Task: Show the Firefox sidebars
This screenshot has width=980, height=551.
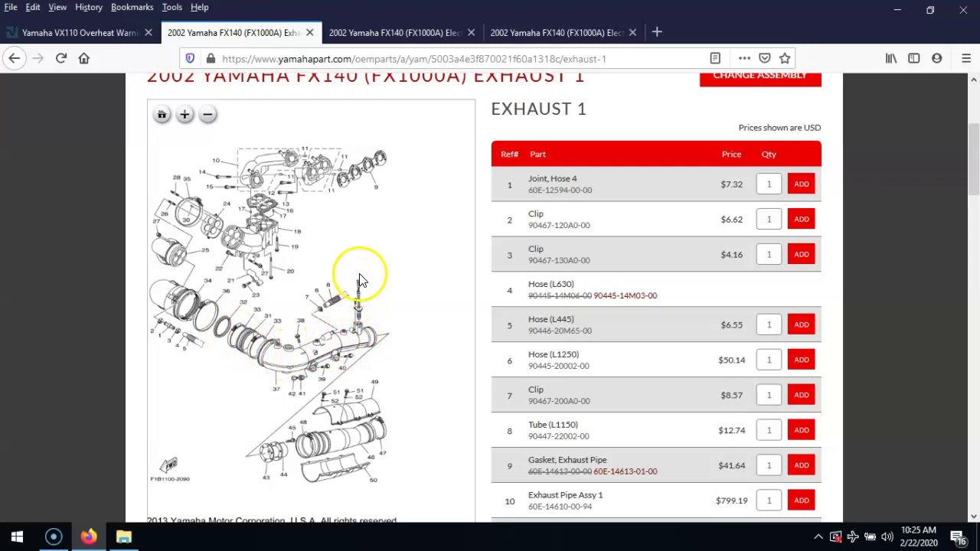Action: click(x=914, y=58)
